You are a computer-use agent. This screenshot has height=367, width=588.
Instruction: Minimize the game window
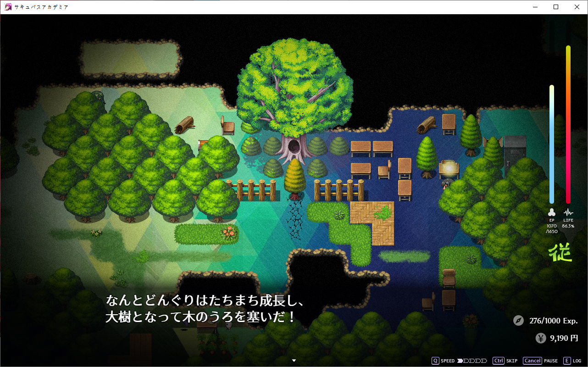pos(535,7)
